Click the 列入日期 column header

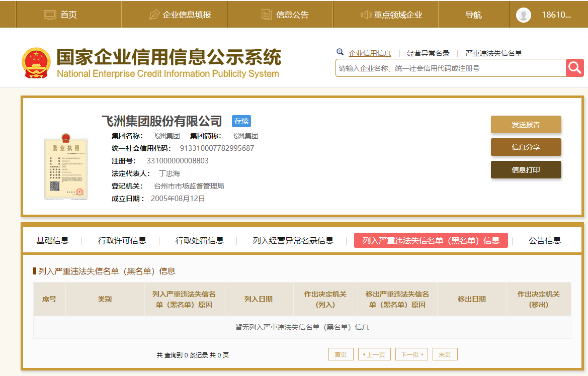pyautogui.click(x=259, y=299)
